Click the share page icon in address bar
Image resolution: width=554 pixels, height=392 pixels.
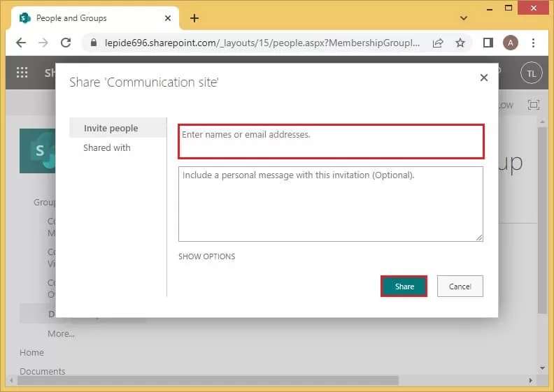pyautogui.click(x=438, y=43)
